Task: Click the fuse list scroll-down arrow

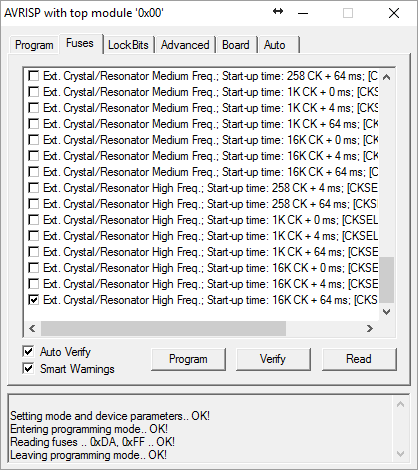Action: [387, 312]
